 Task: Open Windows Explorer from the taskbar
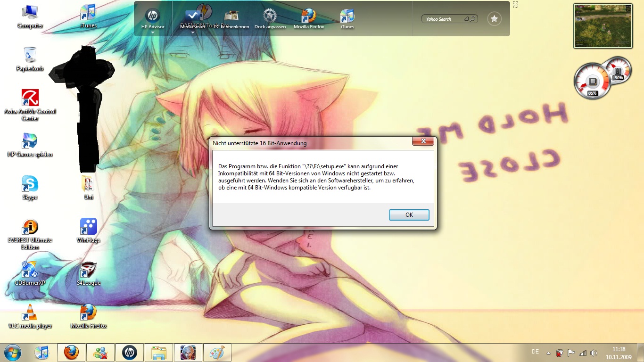click(159, 352)
